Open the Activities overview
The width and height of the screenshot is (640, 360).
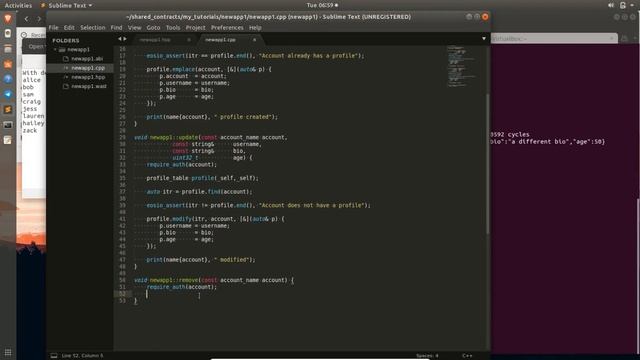pos(18,5)
